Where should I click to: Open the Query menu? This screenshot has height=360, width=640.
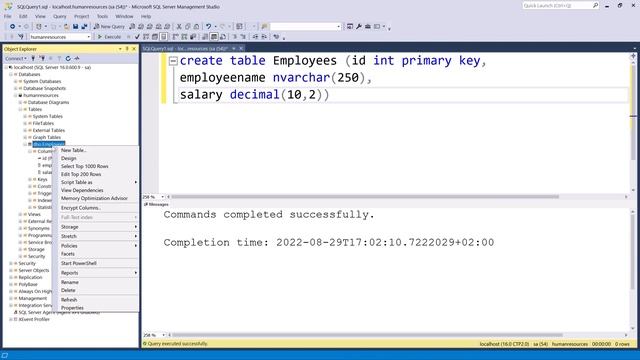coord(60,16)
